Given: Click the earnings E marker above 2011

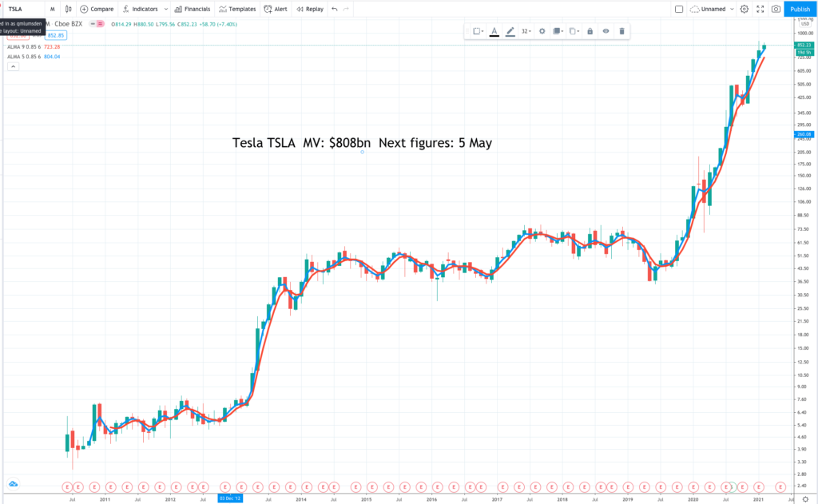Looking at the screenshot, I should point(110,487).
